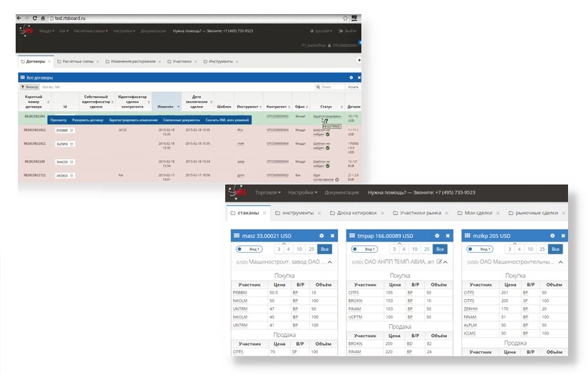The image size is (588, 374).
Task: Select depth 25 in tmpap panel
Action: 427,249
